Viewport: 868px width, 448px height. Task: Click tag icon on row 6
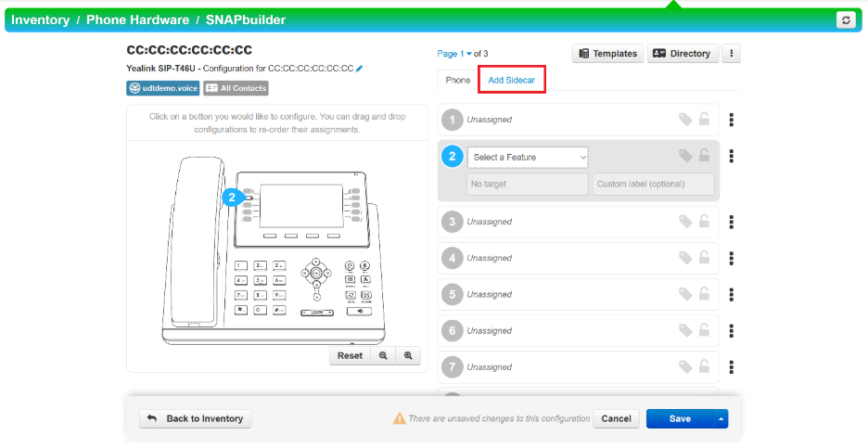pyautogui.click(x=686, y=330)
